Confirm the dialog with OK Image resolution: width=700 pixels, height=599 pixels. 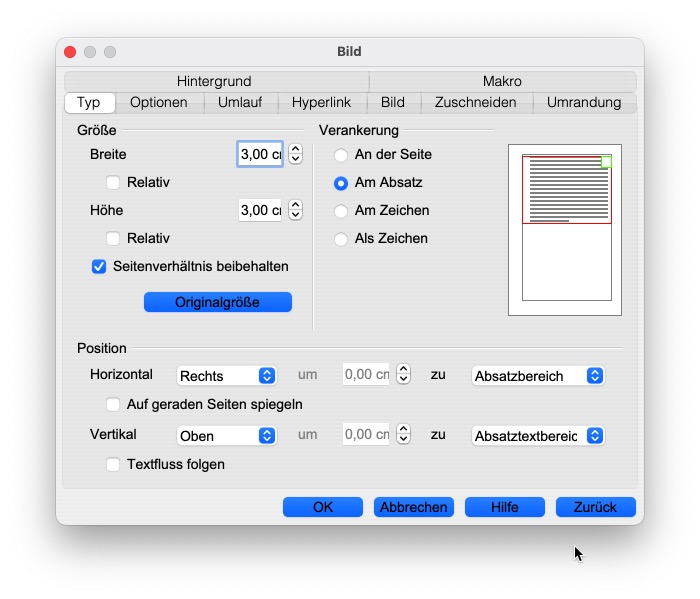[x=323, y=507]
